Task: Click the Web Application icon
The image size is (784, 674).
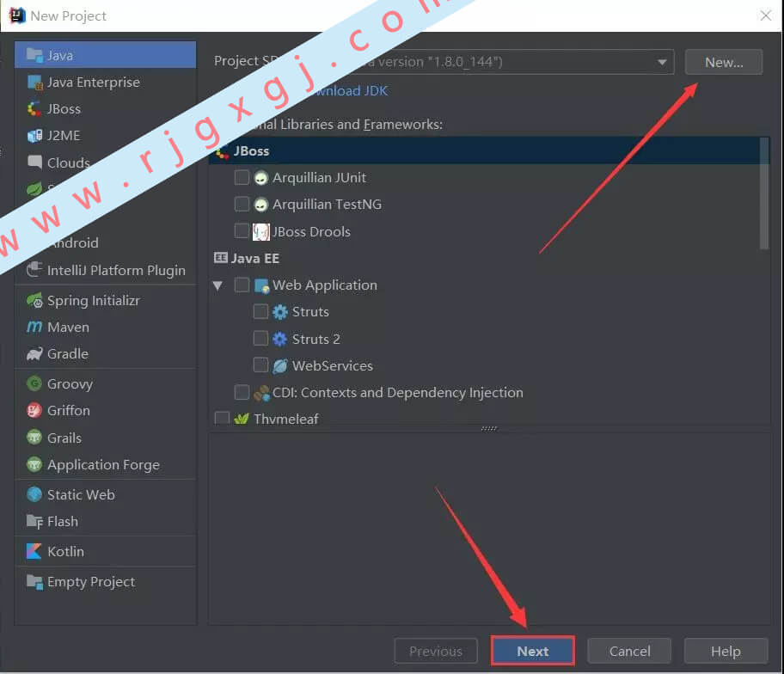Action: click(261, 285)
